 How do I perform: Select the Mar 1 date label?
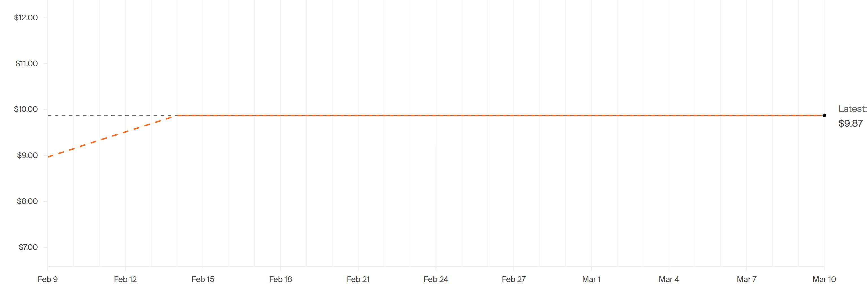[x=591, y=279]
